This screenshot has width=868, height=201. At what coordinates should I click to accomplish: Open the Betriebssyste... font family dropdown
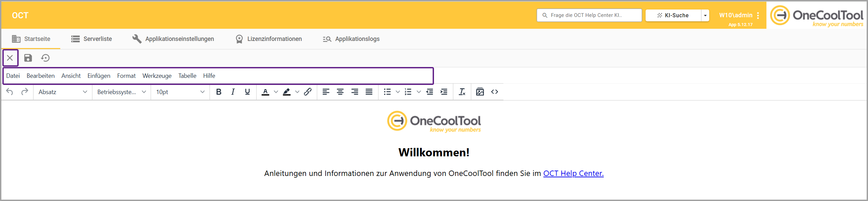coord(122,92)
